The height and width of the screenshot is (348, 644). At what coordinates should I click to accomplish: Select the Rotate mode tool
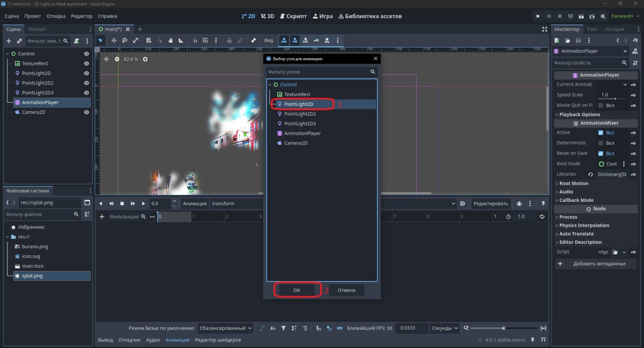coord(125,40)
